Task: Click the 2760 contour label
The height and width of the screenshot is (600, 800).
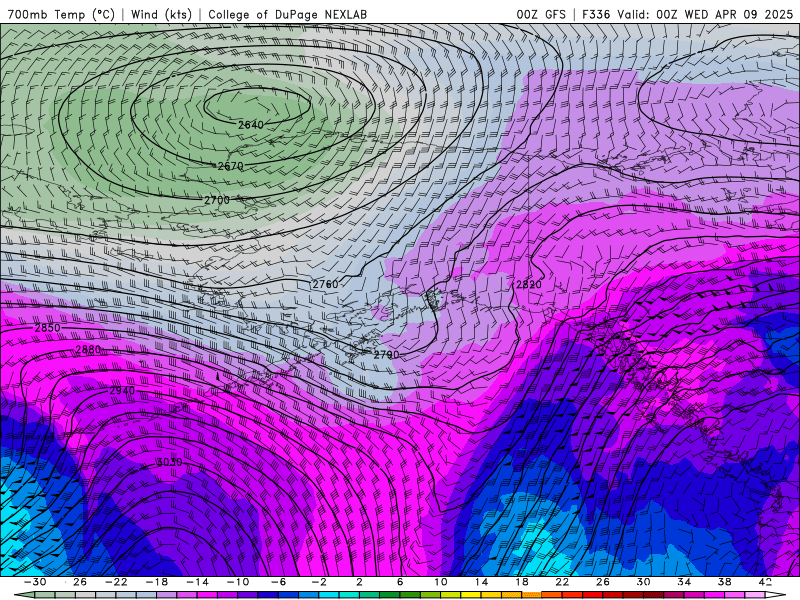Action: point(326,284)
